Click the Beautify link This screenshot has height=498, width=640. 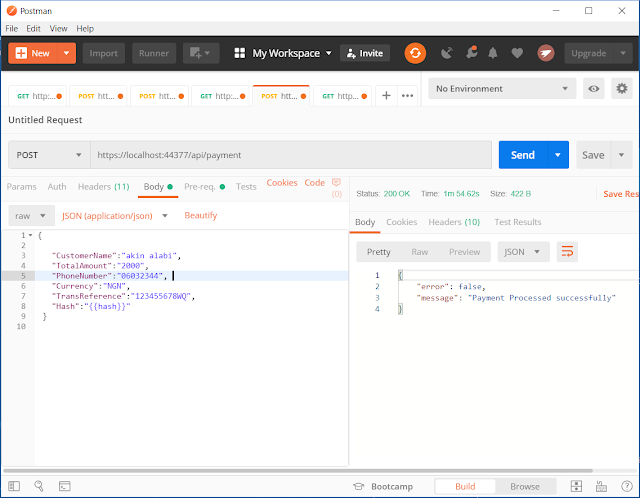tap(200, 216)
